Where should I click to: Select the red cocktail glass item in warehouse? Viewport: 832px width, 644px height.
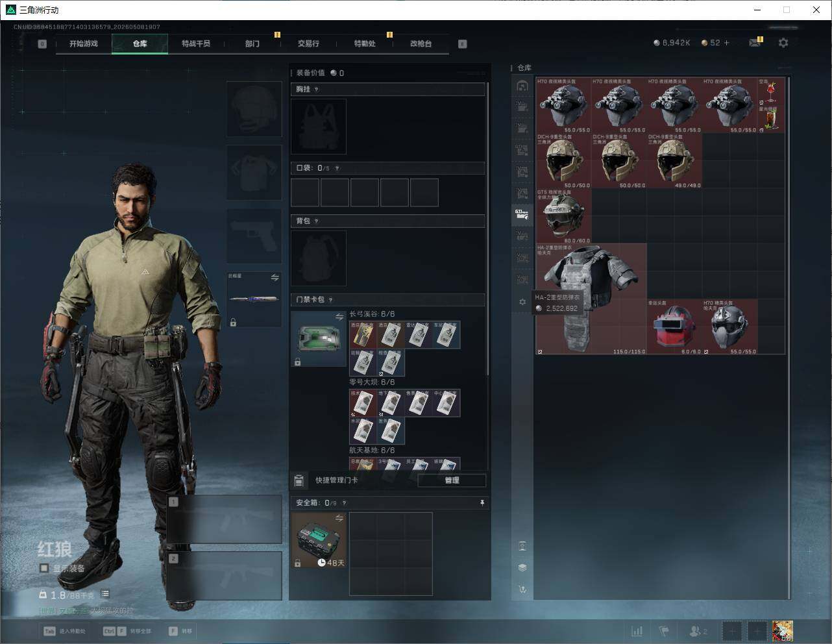pyautogui.click(x=771, y=92)
